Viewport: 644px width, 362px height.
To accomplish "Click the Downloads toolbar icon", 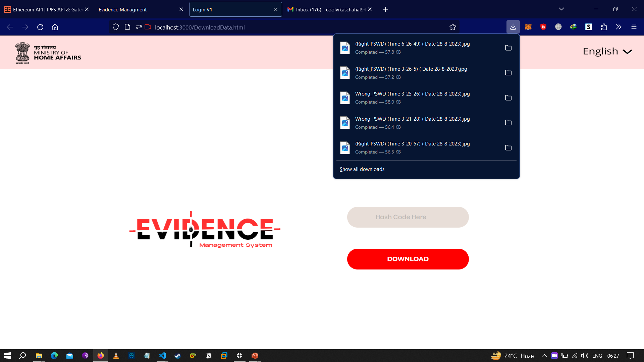I will 513,27.
